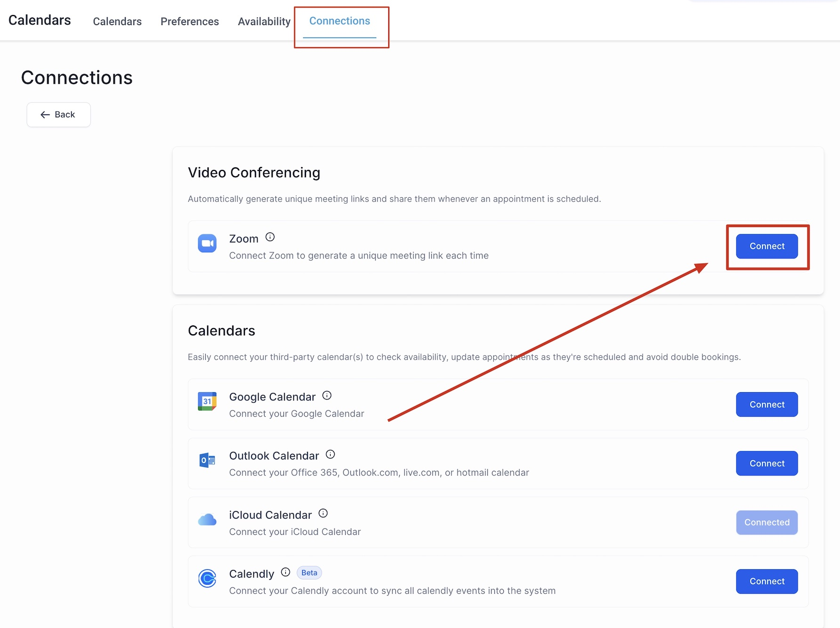This screenshot has width=840, height=628.
Task: Open the Google Calendar info icon
Action: (x=327, y=395)
